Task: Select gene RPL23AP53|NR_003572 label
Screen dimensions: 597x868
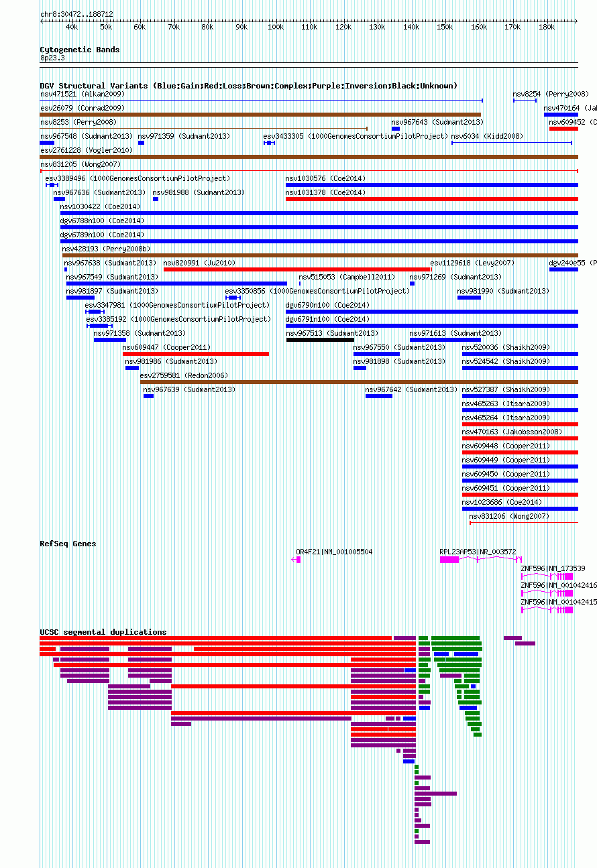Action: [x=478, y=552]
